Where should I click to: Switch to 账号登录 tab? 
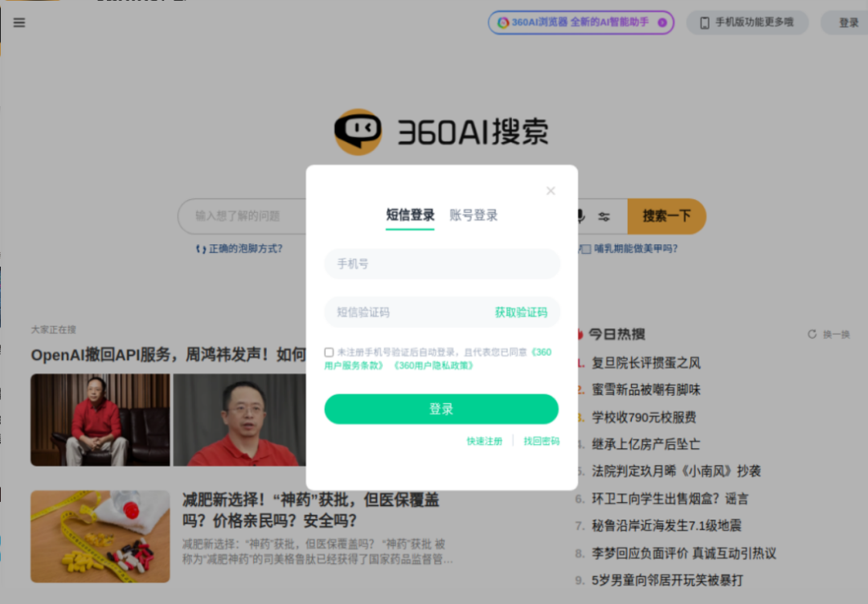point(473,215)
